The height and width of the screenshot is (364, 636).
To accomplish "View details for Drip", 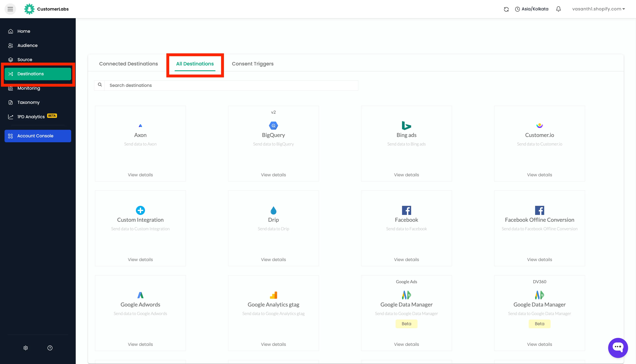I will pos(273,260).
